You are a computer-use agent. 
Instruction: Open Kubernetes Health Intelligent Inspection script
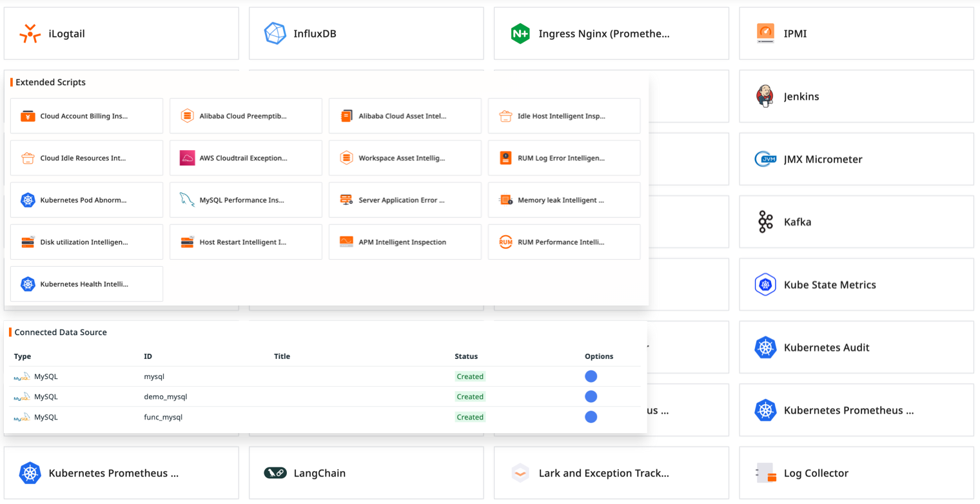pos(86,284)
